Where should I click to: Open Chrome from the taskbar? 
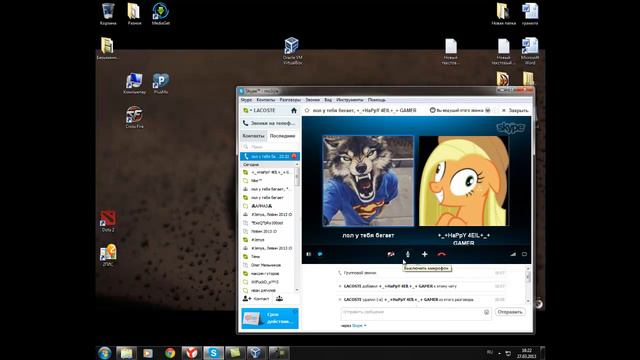(170, 353)
